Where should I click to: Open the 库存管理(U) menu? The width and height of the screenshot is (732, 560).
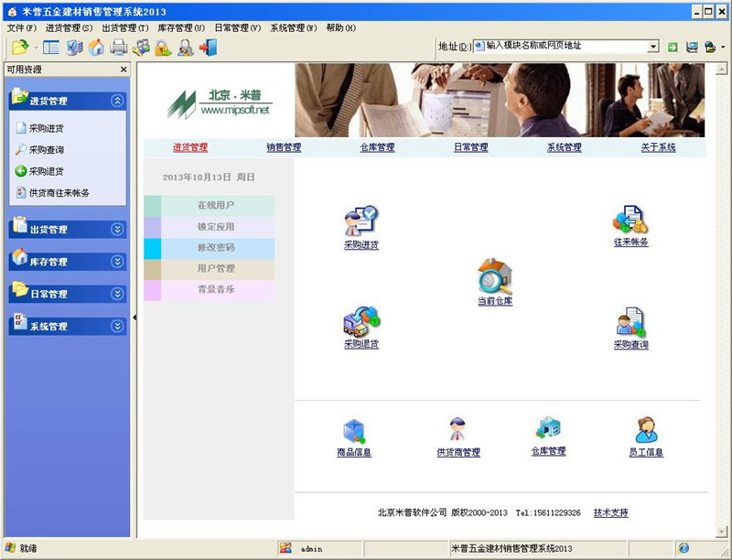[x=181, y=28]
